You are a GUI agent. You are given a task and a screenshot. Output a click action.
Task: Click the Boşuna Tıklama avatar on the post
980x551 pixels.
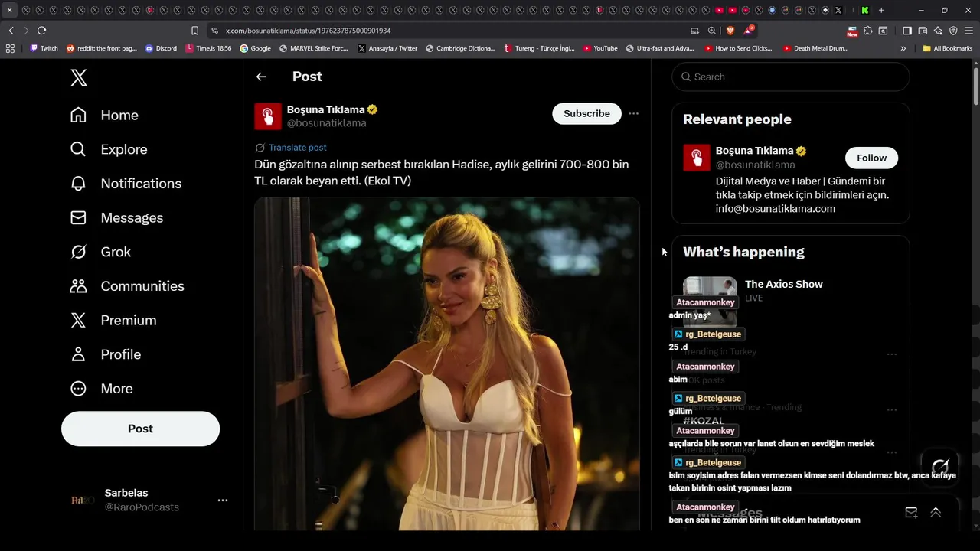(268, 116)
